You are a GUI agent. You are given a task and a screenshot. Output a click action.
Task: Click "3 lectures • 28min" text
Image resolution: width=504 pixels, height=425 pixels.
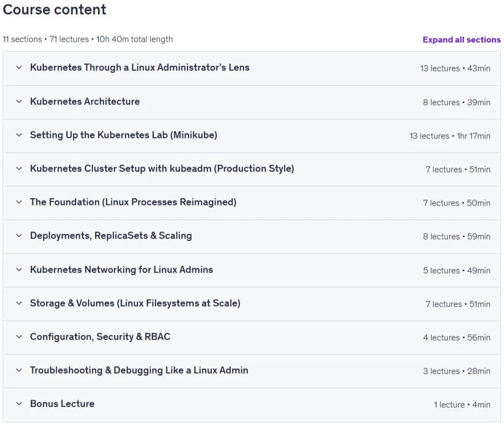click(x=456, y=371)
